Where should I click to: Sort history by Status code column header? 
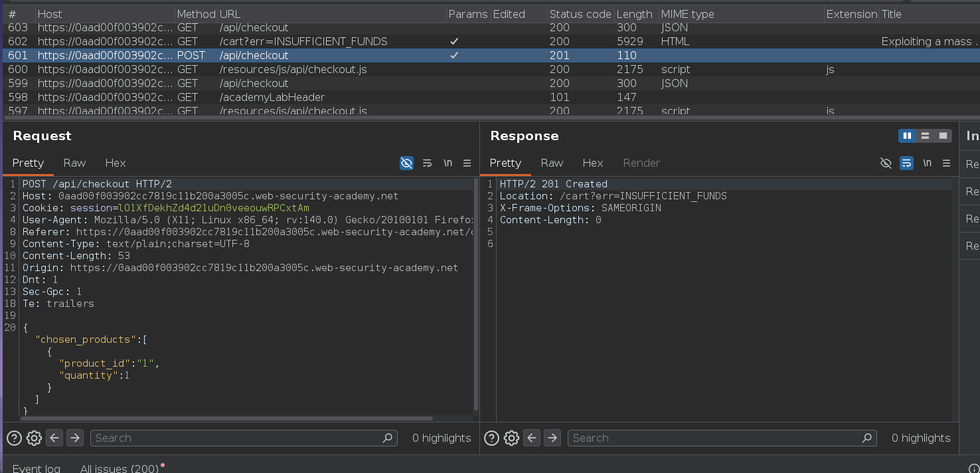pyautogui.click(x=580, y=14)
